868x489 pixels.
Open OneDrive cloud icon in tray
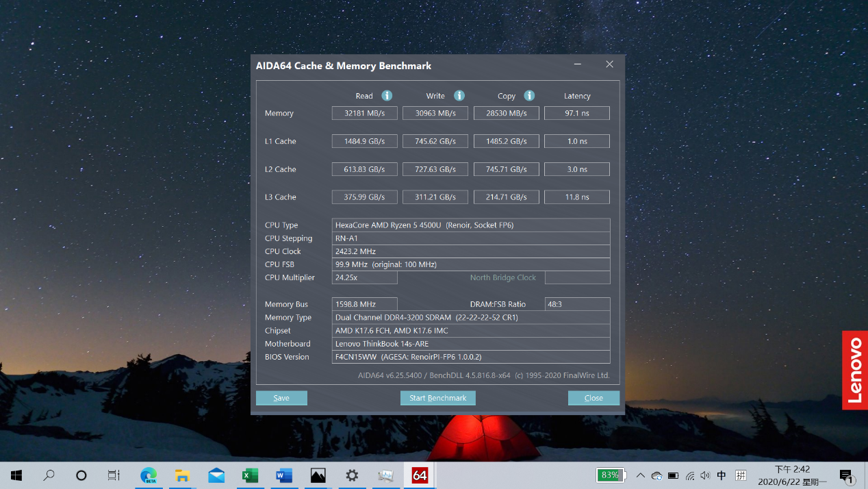click(656, 475)
